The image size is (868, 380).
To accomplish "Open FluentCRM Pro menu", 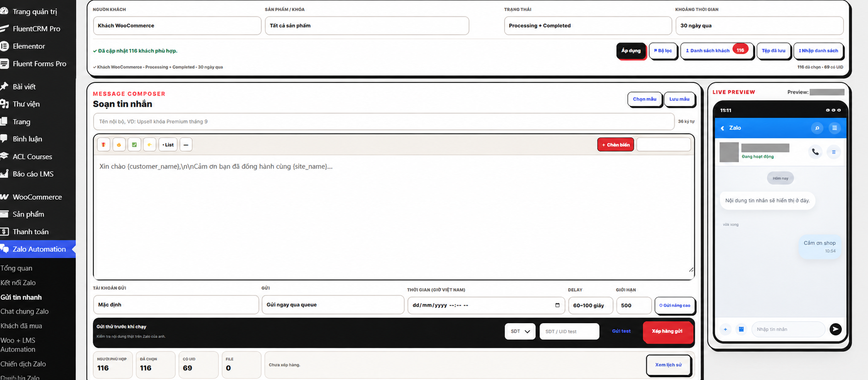I will click(37, 29).
